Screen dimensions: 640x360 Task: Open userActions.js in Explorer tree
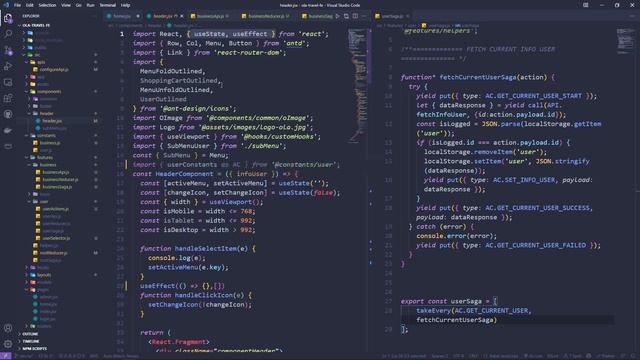[x=56, y=209]
